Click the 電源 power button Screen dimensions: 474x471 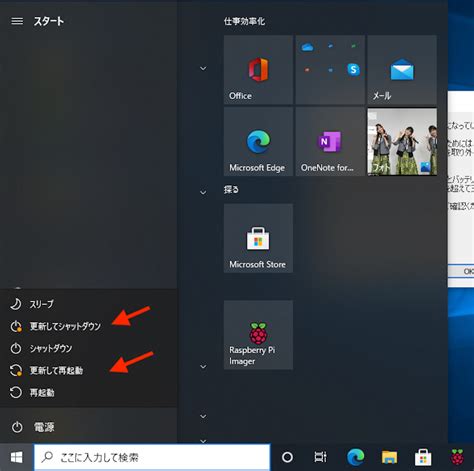tap(88, 427)
